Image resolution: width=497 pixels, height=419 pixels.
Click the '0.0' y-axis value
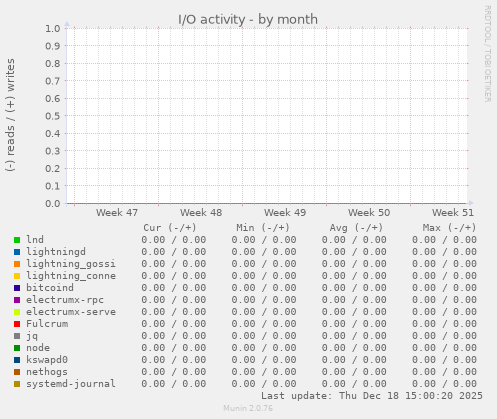pos(53,203)
